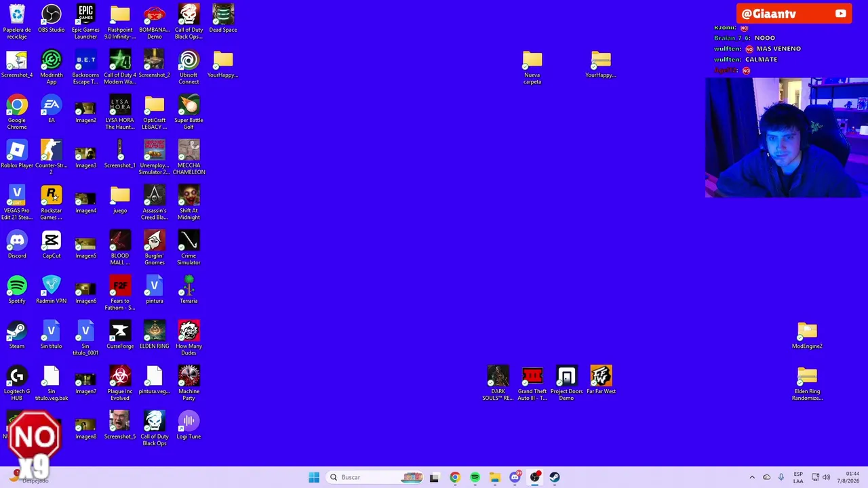Image resolution: width=868 pixels, height=488 pixels.
Task: Select the ModEngine2 folder
Action: (x=807, y=335)
